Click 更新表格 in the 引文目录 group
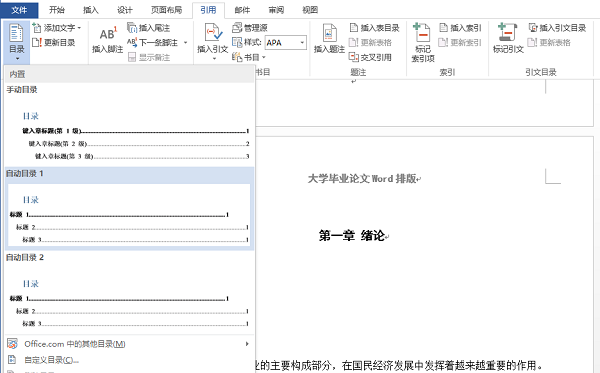 click(549, 42)
